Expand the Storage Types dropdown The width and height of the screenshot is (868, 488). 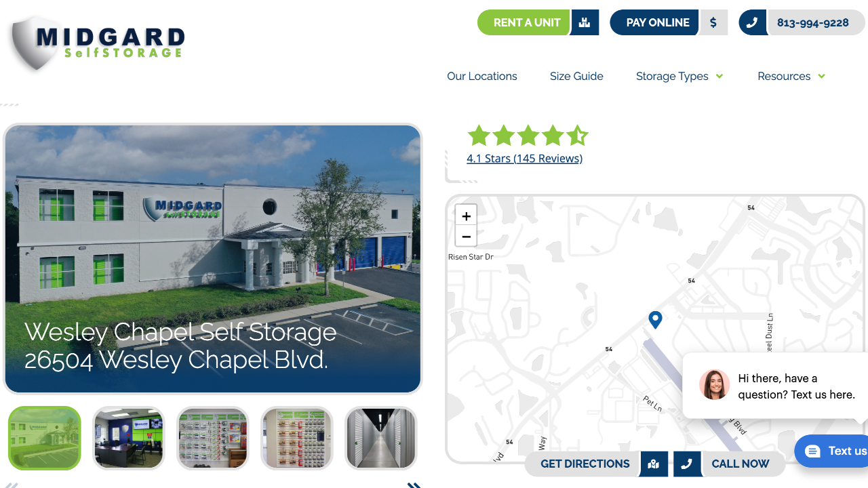coord(719,76)
